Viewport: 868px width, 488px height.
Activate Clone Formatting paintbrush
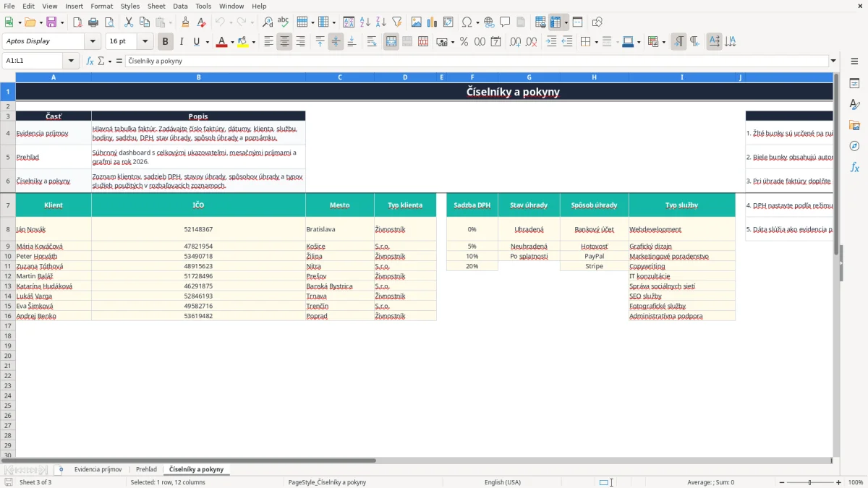click(x=185, y=22)
